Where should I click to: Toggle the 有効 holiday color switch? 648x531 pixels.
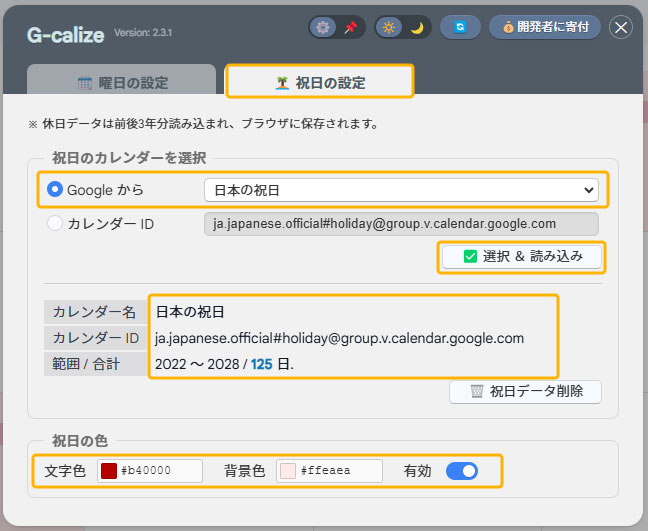pyautogui.click(x=462, y=471)
